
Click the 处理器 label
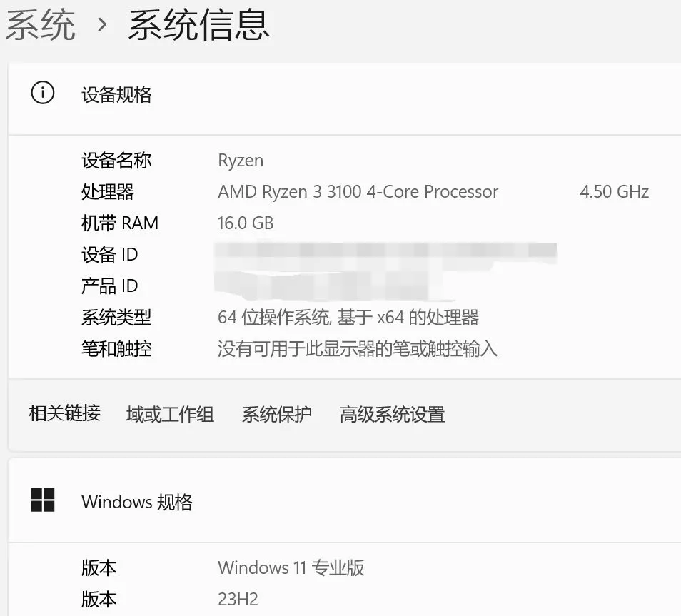point(108,191)
